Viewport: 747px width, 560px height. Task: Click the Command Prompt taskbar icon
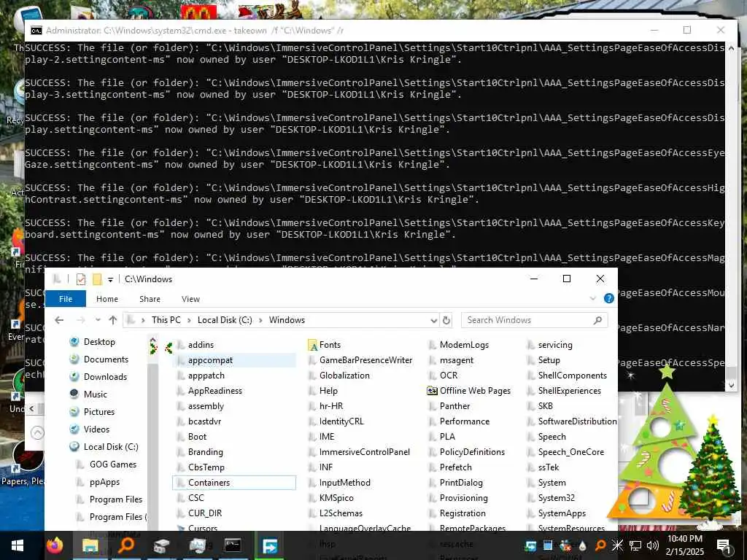(x=233, y=545)
